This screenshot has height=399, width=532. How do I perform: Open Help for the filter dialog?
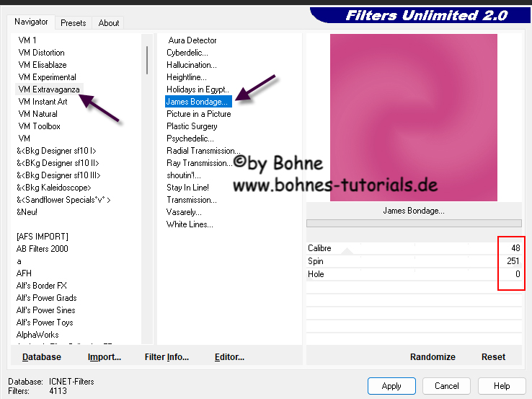(502, 386)
